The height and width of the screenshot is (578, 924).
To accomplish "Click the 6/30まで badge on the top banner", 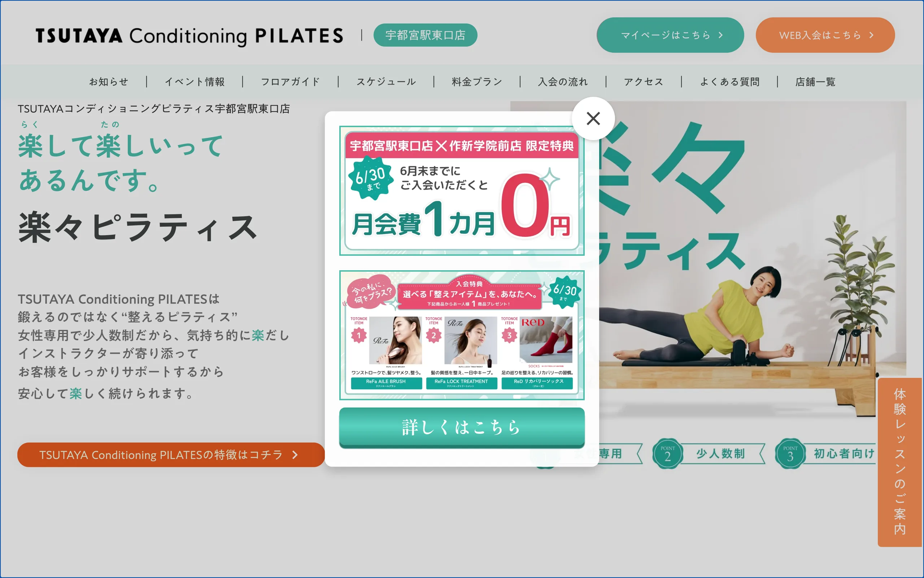I will [x=371, y=178].
